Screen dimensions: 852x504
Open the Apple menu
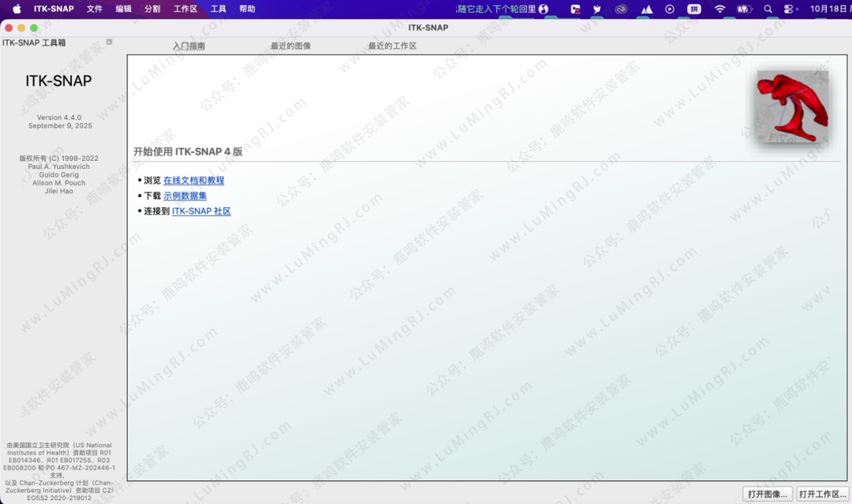point(17,9)
